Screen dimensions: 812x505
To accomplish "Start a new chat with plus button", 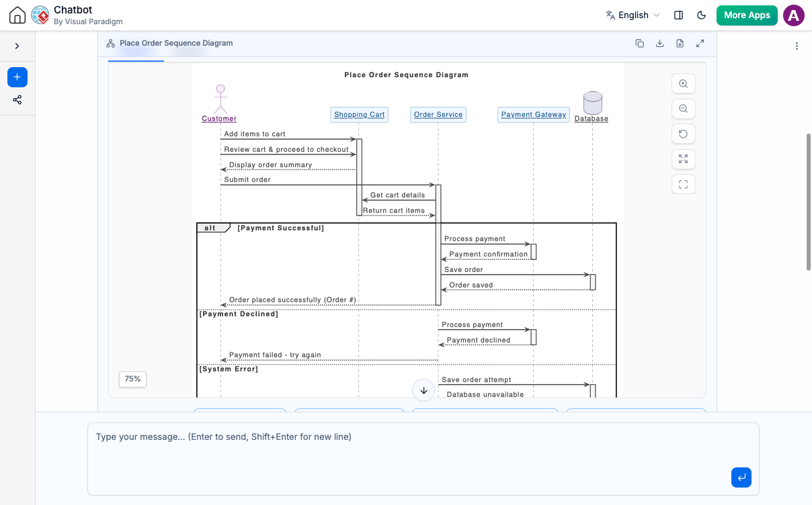I will pyautogui.click(x=17, y=77).
